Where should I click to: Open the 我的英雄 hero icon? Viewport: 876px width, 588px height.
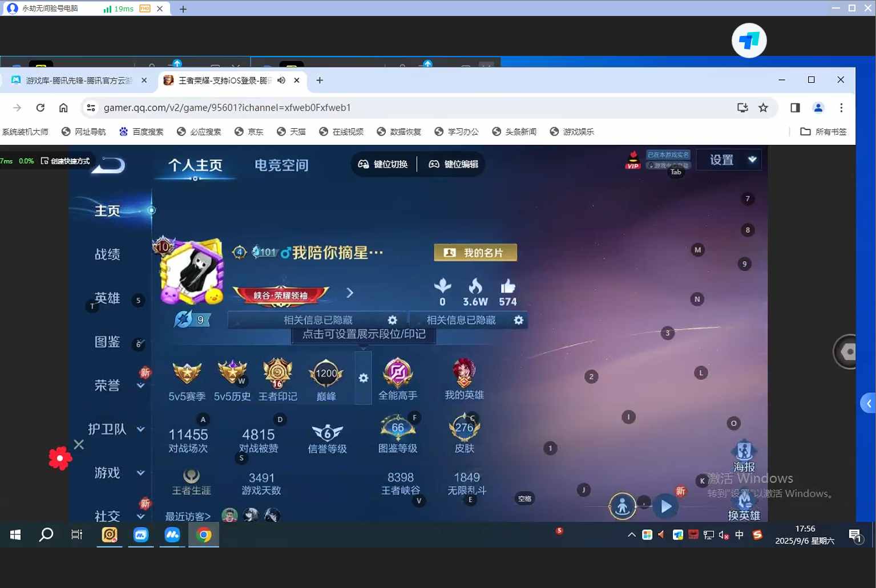464,373
